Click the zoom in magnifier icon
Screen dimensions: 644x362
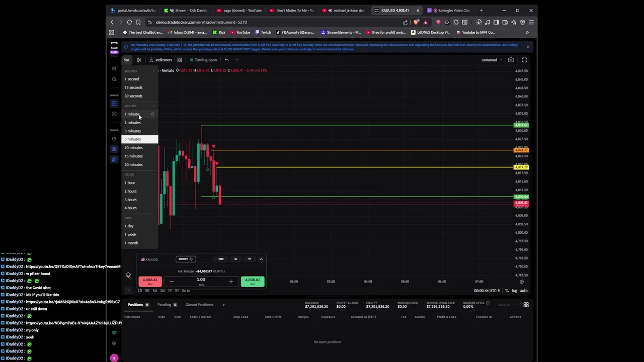point(114,69)
